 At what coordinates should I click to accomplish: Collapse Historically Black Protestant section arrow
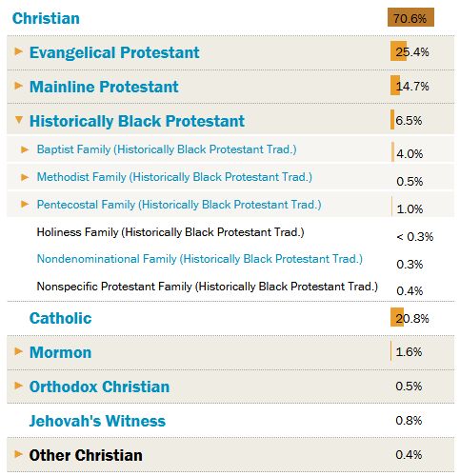pyautogui.click(x=19, y=120)
